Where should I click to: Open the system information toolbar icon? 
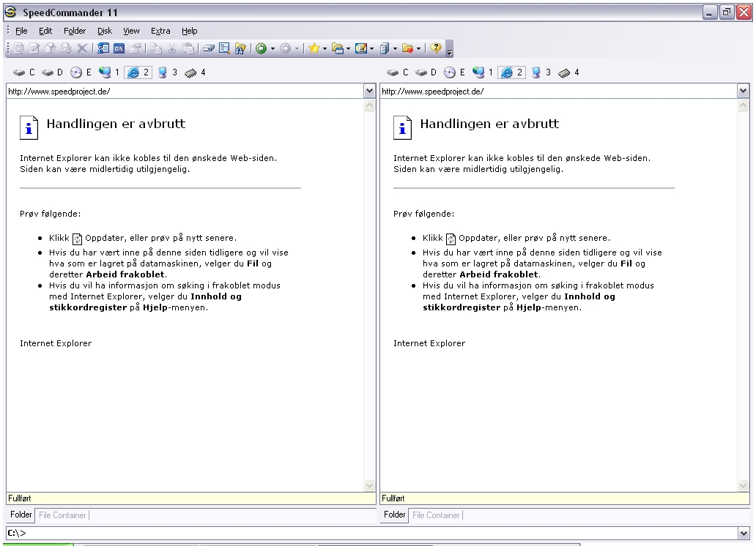(x=103, y=48)
